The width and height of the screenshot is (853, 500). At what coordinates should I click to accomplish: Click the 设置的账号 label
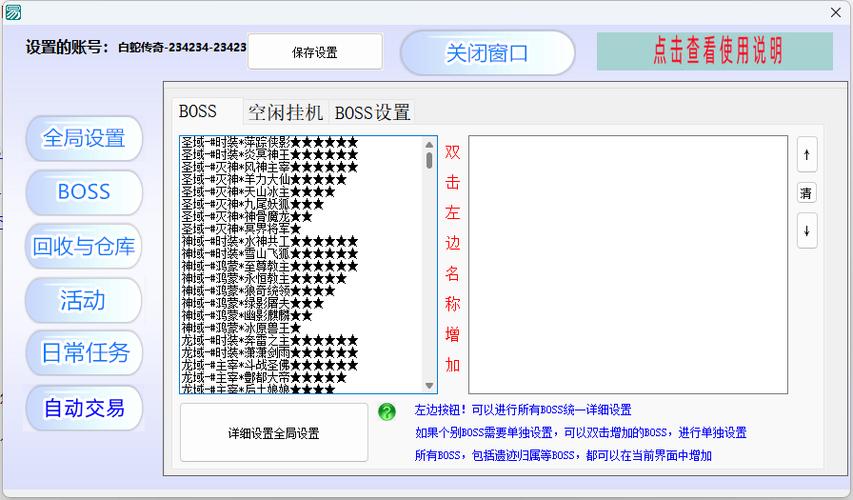tap(67, 47)
